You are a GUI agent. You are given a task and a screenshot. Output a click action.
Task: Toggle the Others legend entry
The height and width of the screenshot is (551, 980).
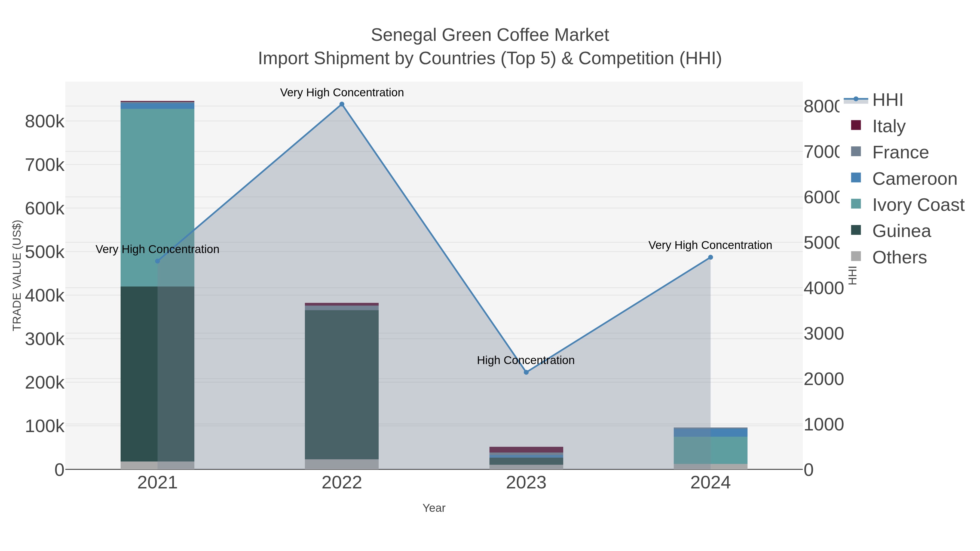pyautogui.click(x=889, y=257)
